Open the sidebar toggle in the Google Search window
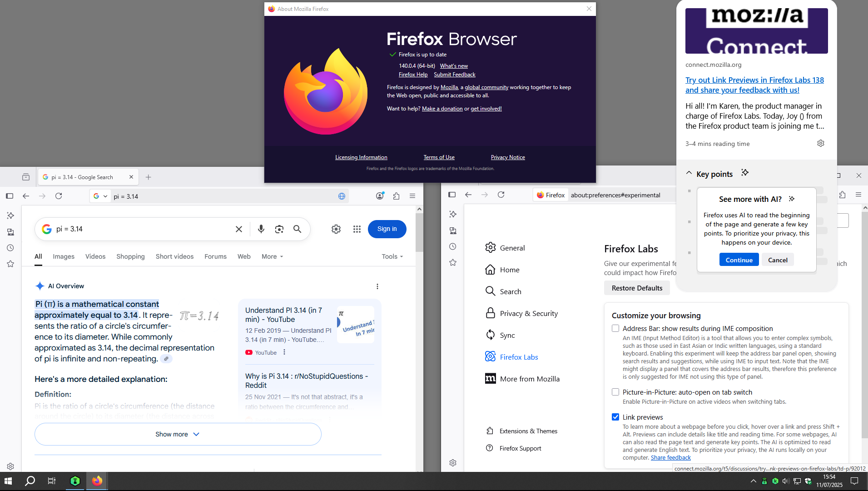The width and height of the screenshot is (868, 491). pos(10,196)
